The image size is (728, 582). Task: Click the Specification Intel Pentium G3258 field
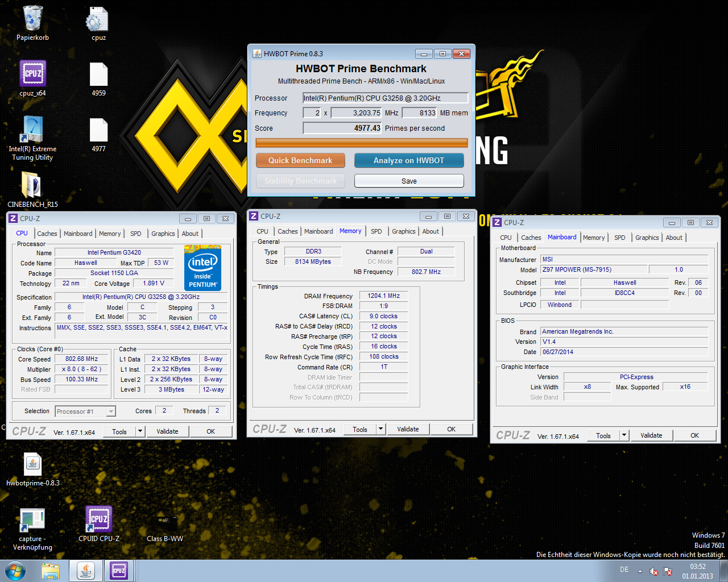(x=141, y=297)
